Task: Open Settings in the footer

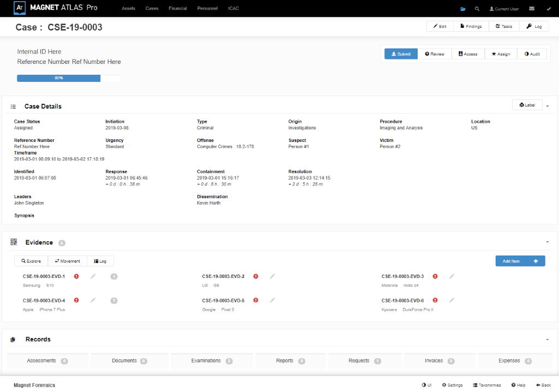Action: [x=452, y=385]
